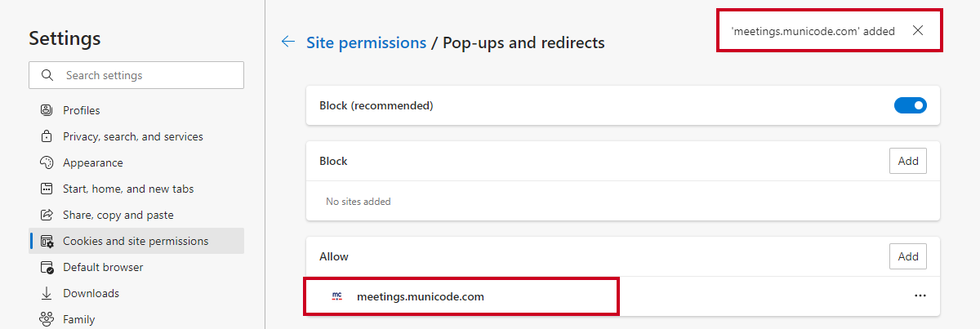The height and width of the screenshot is (329, 980).
Task: Open more actions for meetings.municode.com
Action: pyautogui.click(x=920, y=296)
